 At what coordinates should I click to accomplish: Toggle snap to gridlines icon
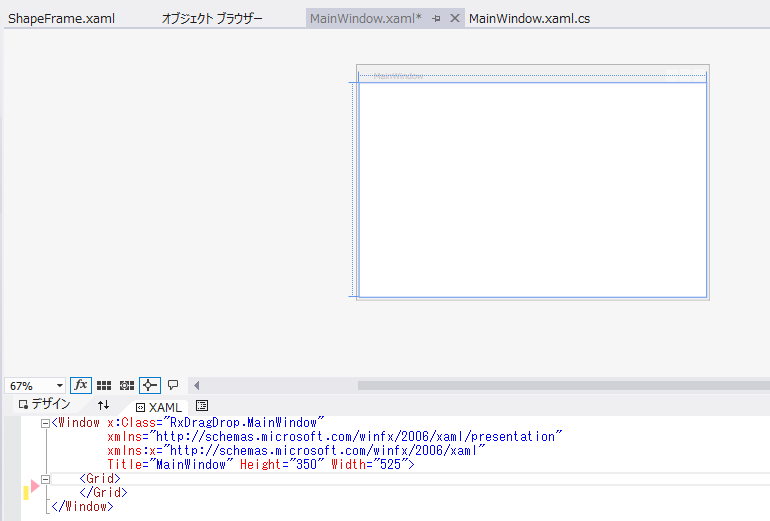[127, 385]
